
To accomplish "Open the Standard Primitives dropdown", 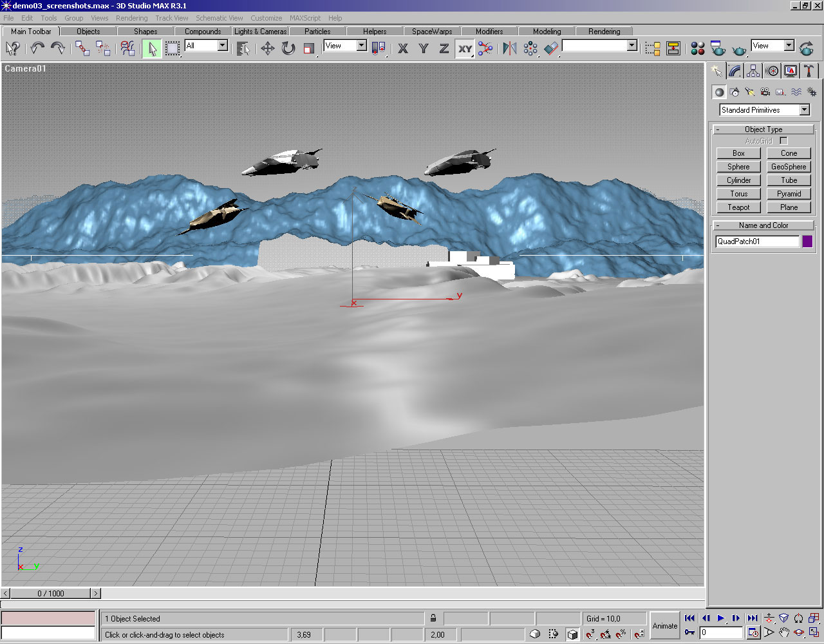I will point(804,110).
